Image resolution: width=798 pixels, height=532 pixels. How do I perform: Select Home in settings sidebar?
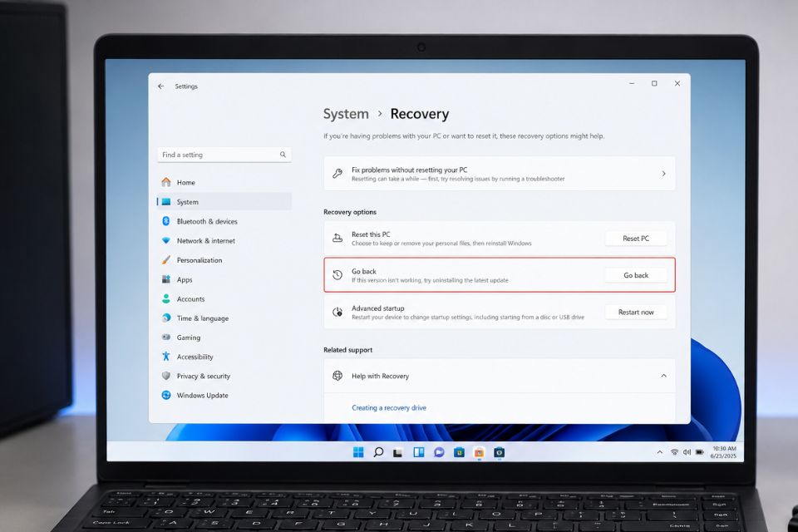click(224, 182)
